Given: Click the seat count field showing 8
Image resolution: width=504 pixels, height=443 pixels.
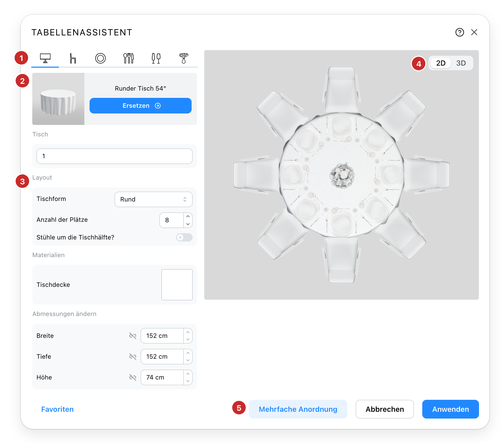Looking at the screenshot, I should [x=172, y=220].
